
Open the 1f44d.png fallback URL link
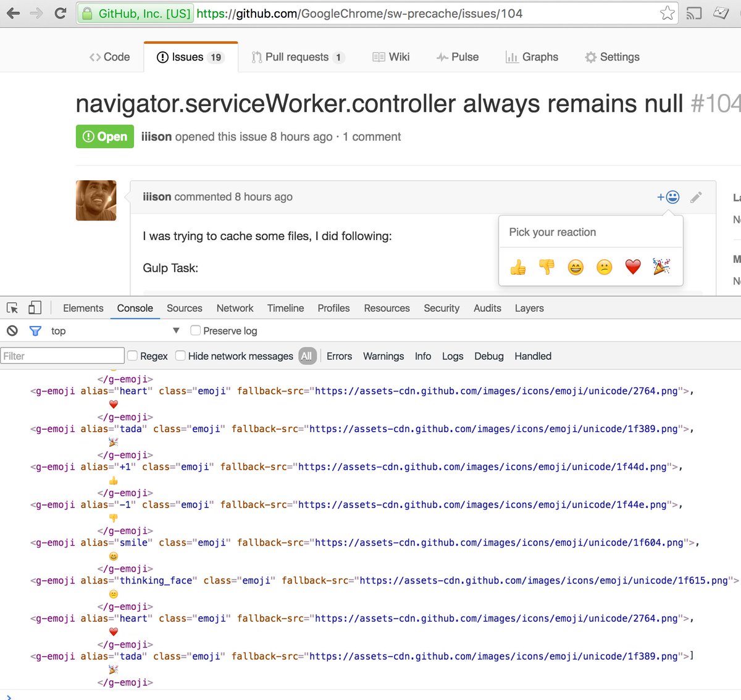tap(482, 467)
